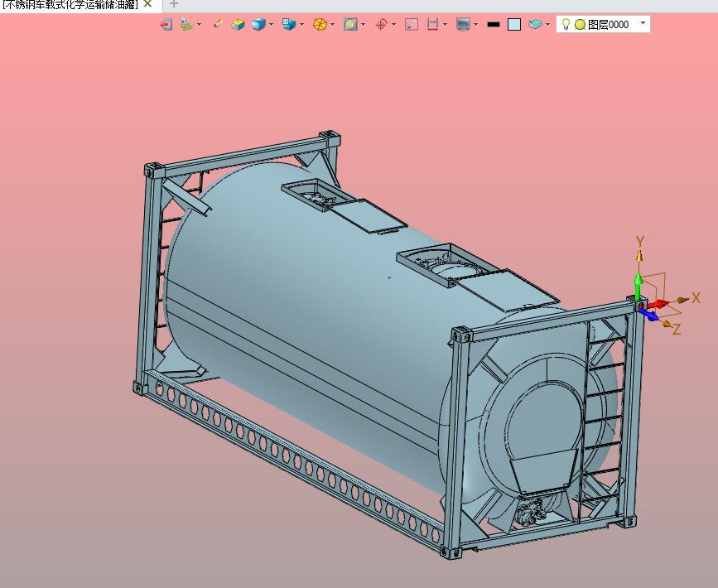
Task: Open a new tab with plus button
Action: coord(174,4)
